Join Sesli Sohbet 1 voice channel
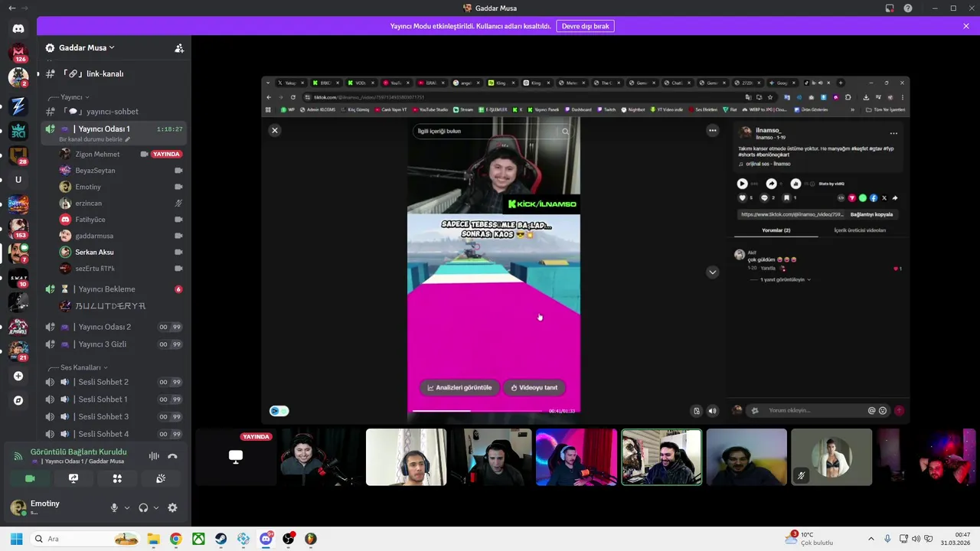Viewport: 980px width, 551px height. click(x=115, y=399)
